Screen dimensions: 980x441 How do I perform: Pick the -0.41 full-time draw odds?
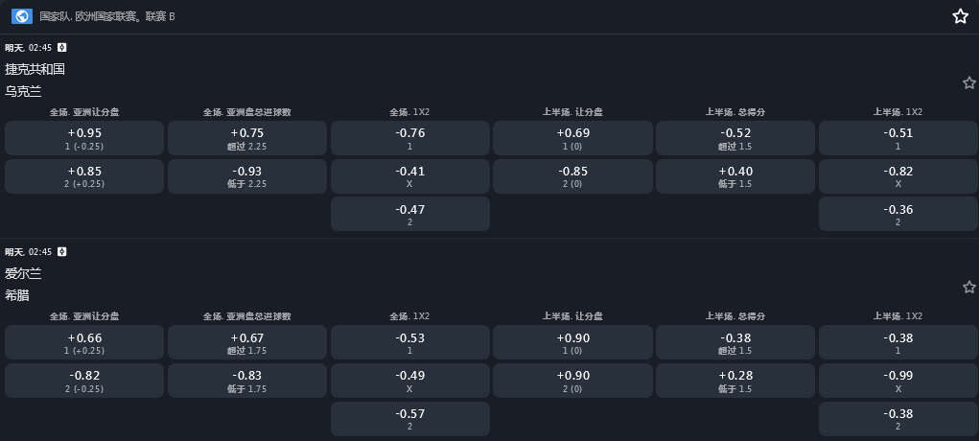[x=410, y=175]
